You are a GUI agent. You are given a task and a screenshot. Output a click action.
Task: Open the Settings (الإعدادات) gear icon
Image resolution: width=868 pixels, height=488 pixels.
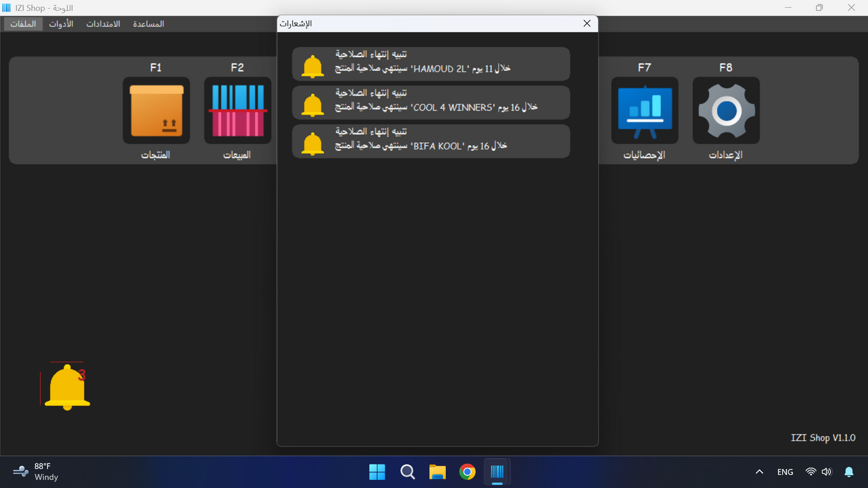726,110
